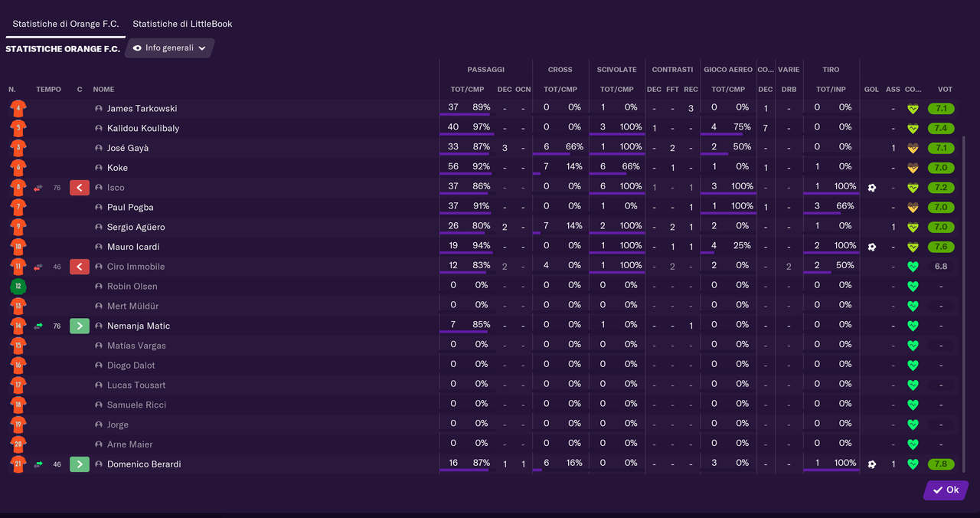This screenshot has width=980, height=518.
Task: Click the checkmark icon on Ok button
Action: 938,490
